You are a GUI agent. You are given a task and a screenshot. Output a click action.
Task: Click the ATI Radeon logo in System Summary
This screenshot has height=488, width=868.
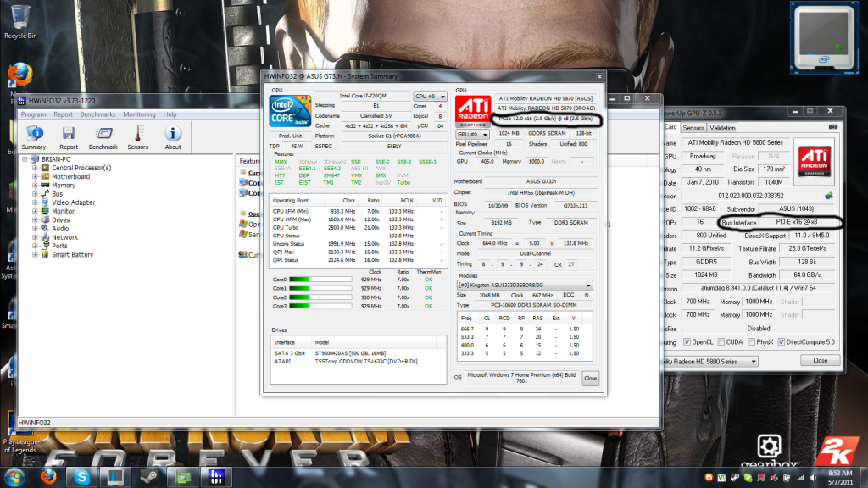click(x=473, y=112)
